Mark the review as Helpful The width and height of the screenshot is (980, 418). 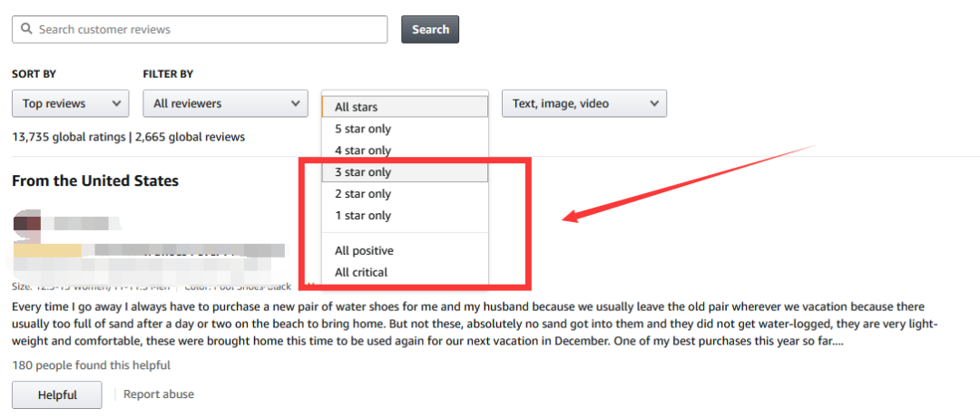(x=57, y=395)
